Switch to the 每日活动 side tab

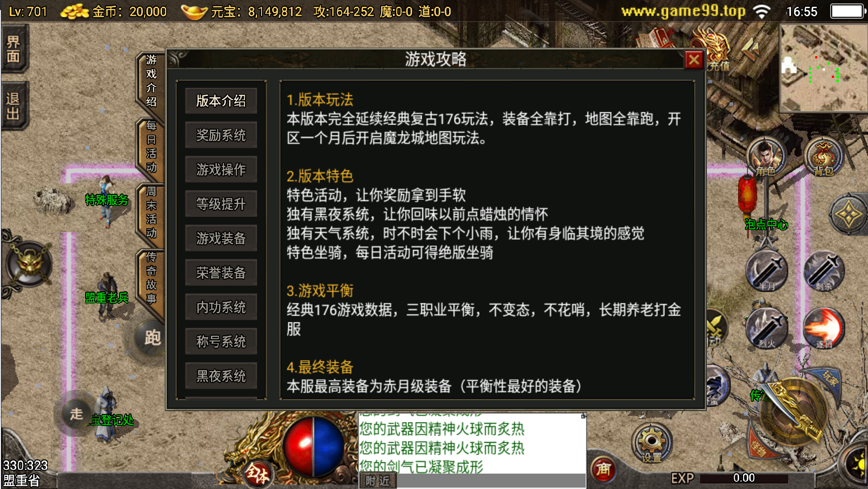(x=151, y=146)
